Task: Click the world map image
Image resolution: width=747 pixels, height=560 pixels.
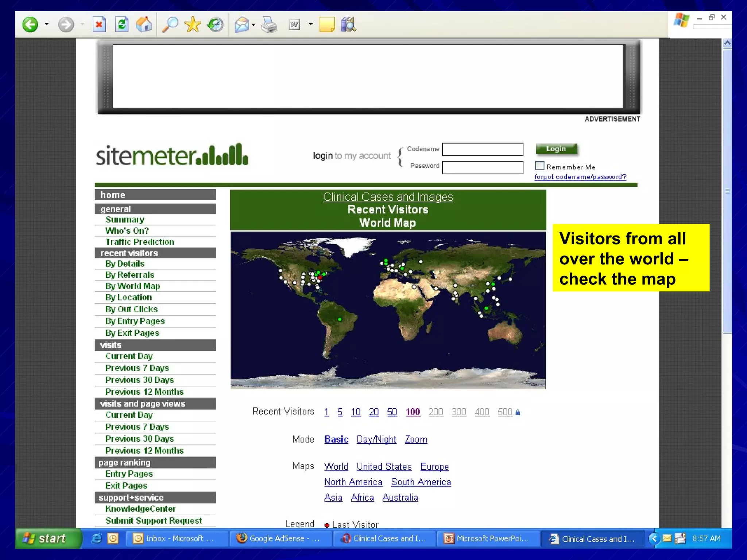Action: 388,310
